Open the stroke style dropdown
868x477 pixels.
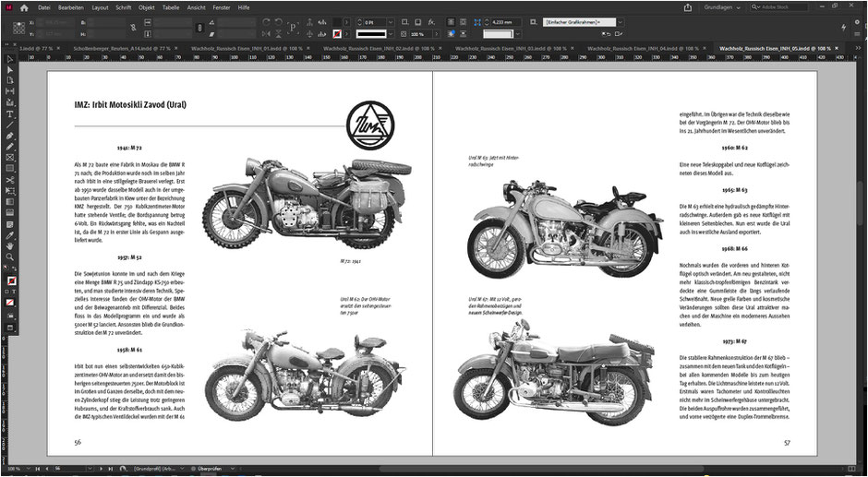[391, 34]
